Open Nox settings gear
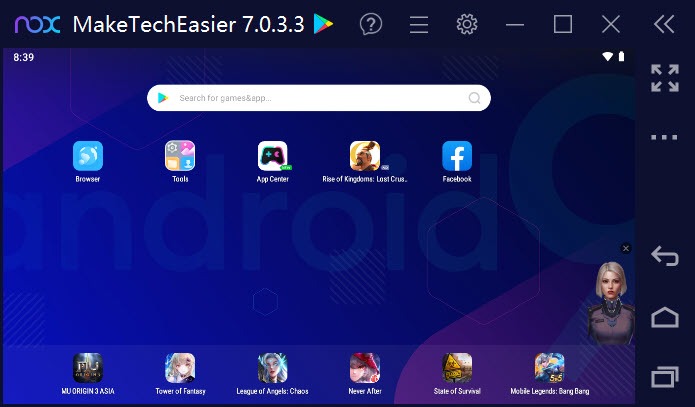This screenshot has height=407, width=695. point(467,24)
